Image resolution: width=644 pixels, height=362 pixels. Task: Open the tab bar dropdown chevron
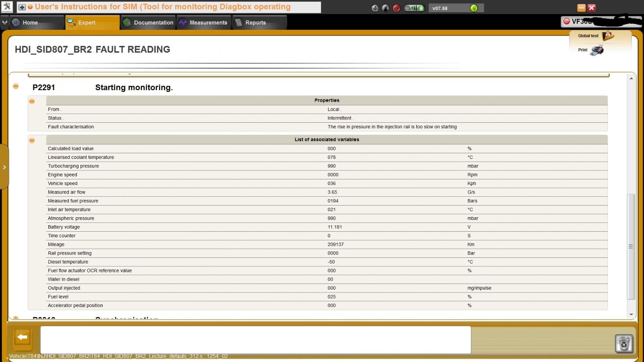pyautogui.click(x=4, y=23)
